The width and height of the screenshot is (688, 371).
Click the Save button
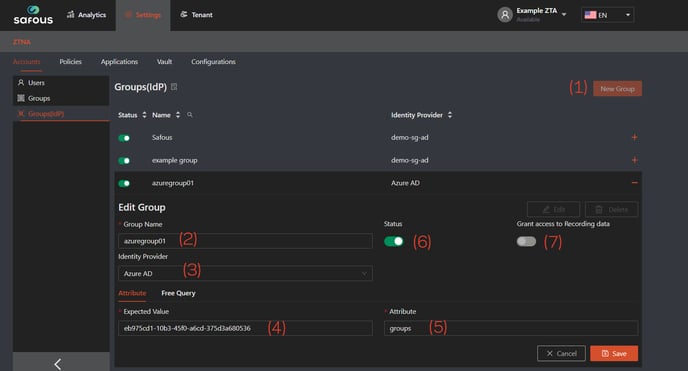[x=614, y=353]
